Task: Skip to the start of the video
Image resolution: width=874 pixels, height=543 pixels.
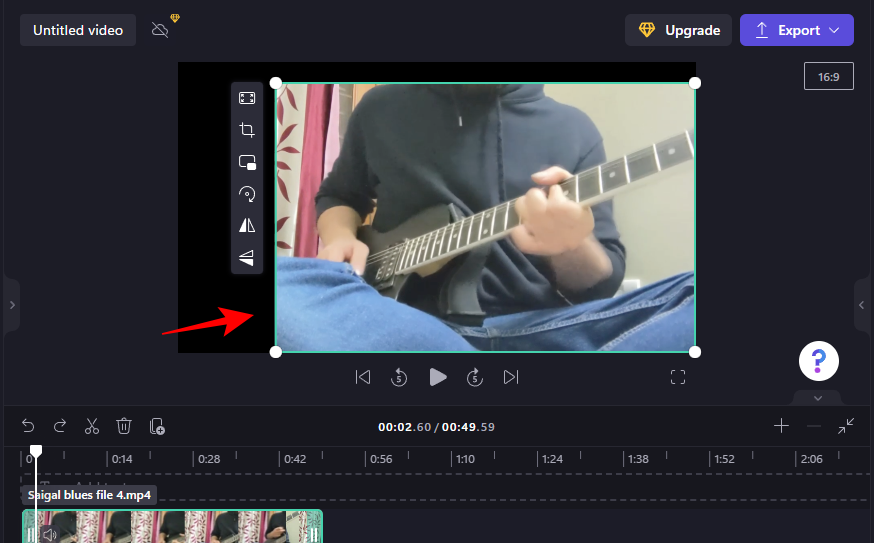Action: [363, 377]
